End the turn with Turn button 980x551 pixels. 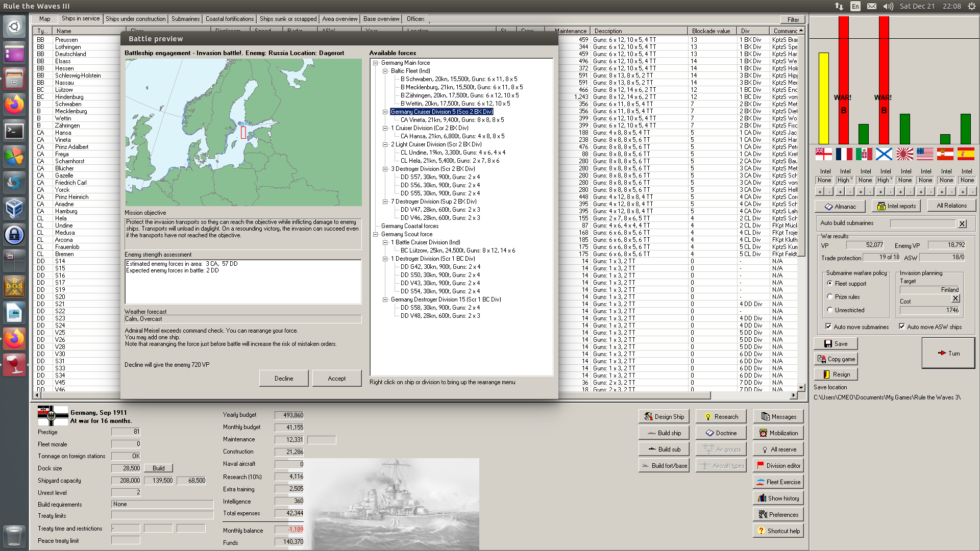(x=948, y=353)
